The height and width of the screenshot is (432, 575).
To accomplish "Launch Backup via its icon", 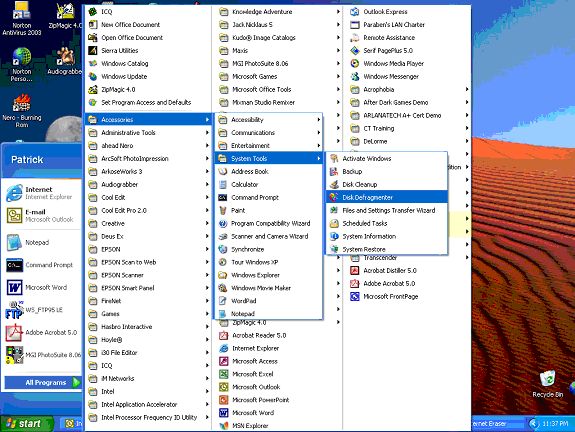I will click(x=334, y=171).
